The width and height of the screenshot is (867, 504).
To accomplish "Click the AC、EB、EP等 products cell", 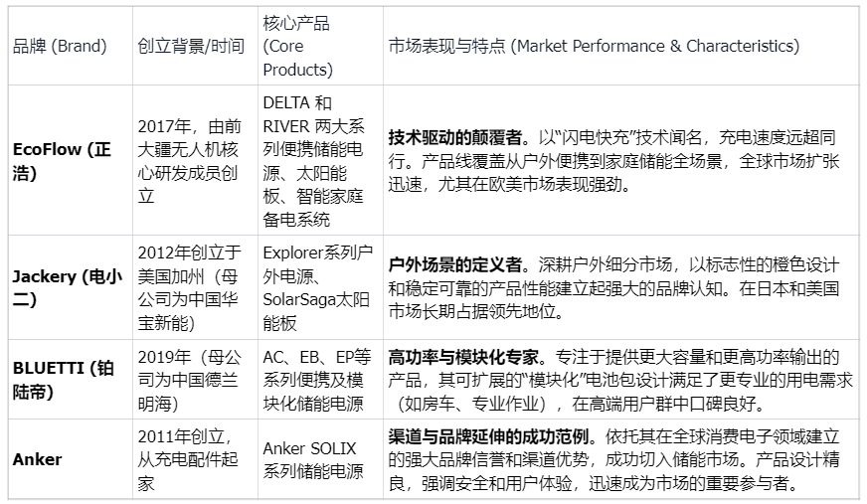I will pos(316,380).
